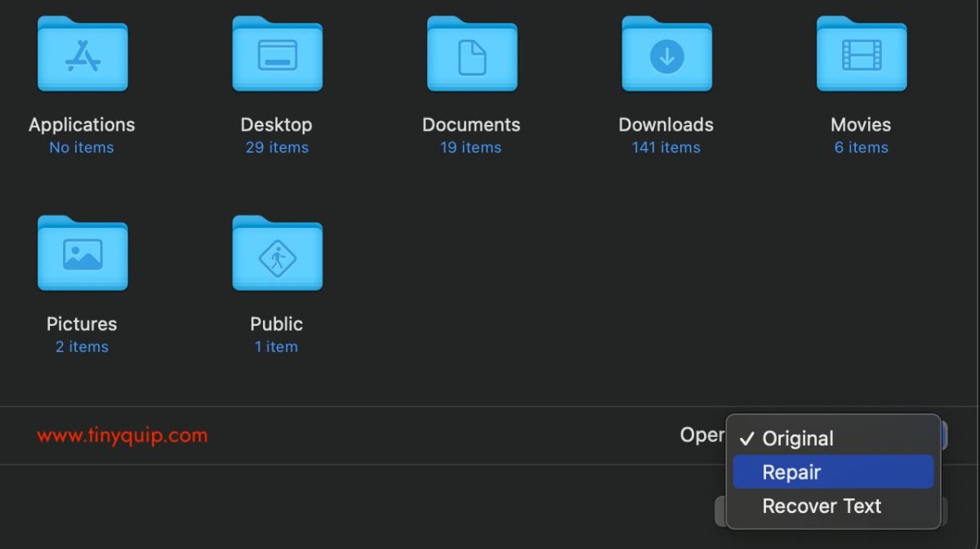Click the Open label beside the dropdown
Viewport: 980px width, 549px height.
pyautogui.click(x=702, y=435)
